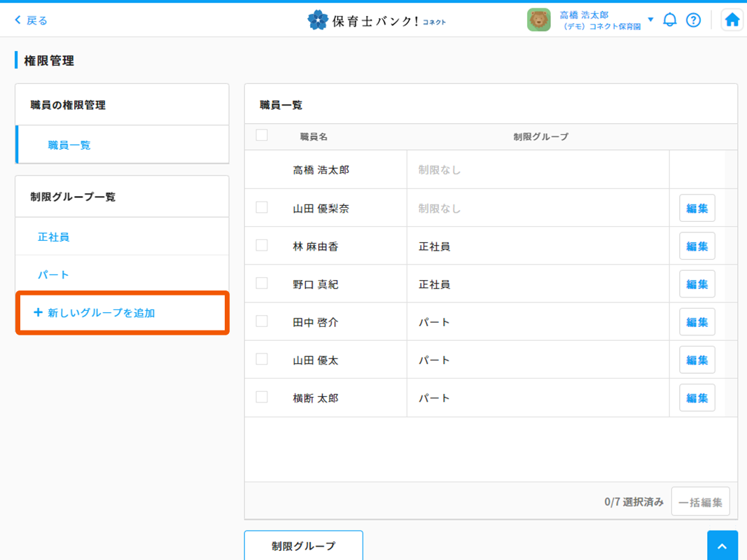
Task: Click the bear avatar icon
Action: pos(538,20)
